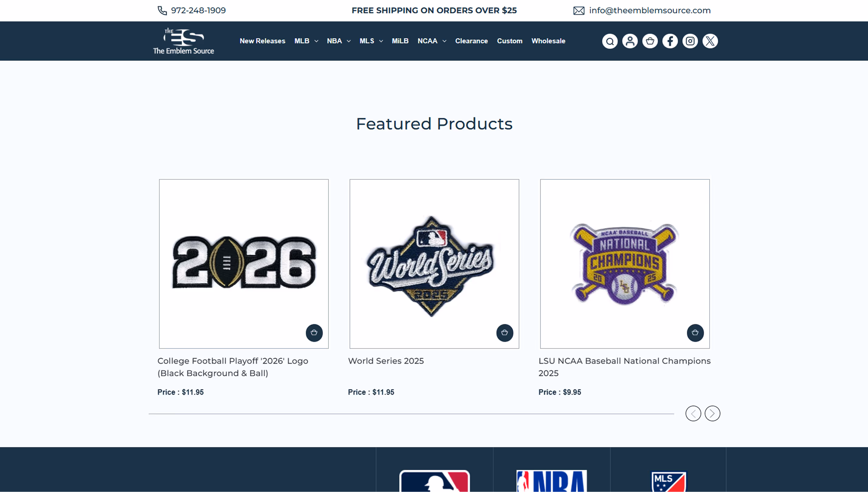Click the 'Featured Products' heading
Screen dimensions: 868x492
click(x=434, y=124)
